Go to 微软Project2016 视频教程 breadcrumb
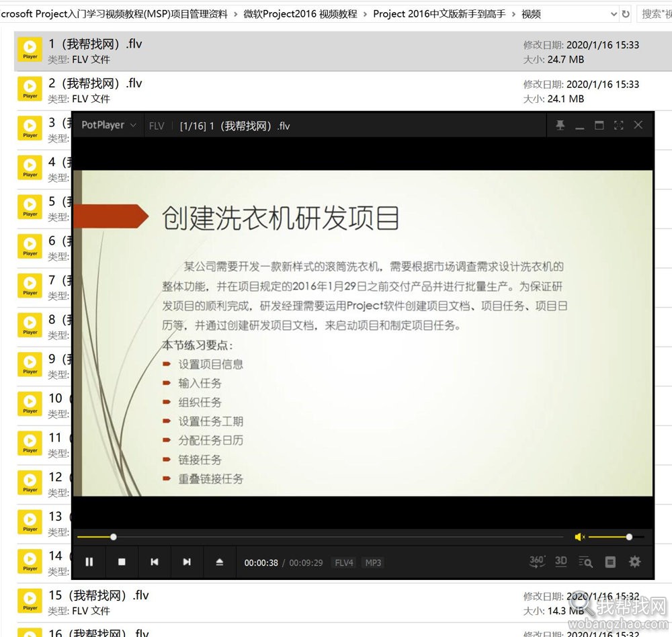 tap(300, 14)
